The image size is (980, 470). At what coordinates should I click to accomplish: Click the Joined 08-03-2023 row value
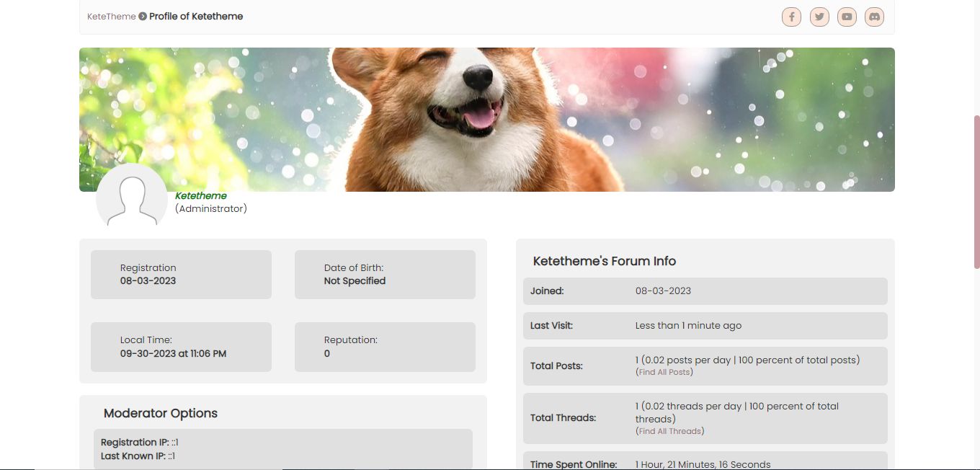coord(663,291)
